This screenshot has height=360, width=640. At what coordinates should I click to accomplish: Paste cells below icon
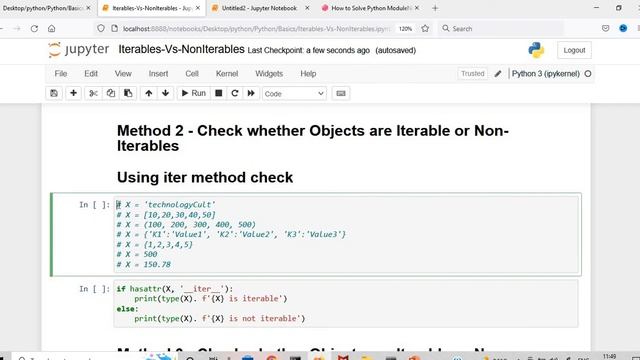(x=128, y=93)
